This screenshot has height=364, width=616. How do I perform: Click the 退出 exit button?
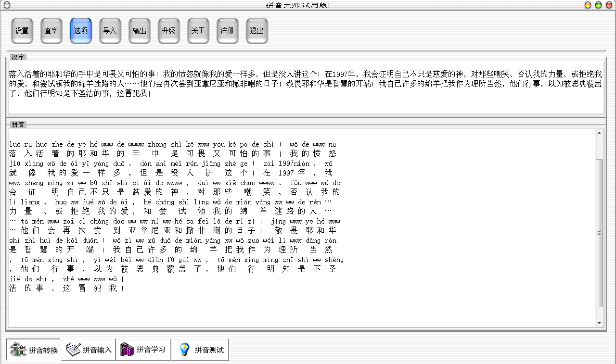pyautogui.click(x=257, y=31)
